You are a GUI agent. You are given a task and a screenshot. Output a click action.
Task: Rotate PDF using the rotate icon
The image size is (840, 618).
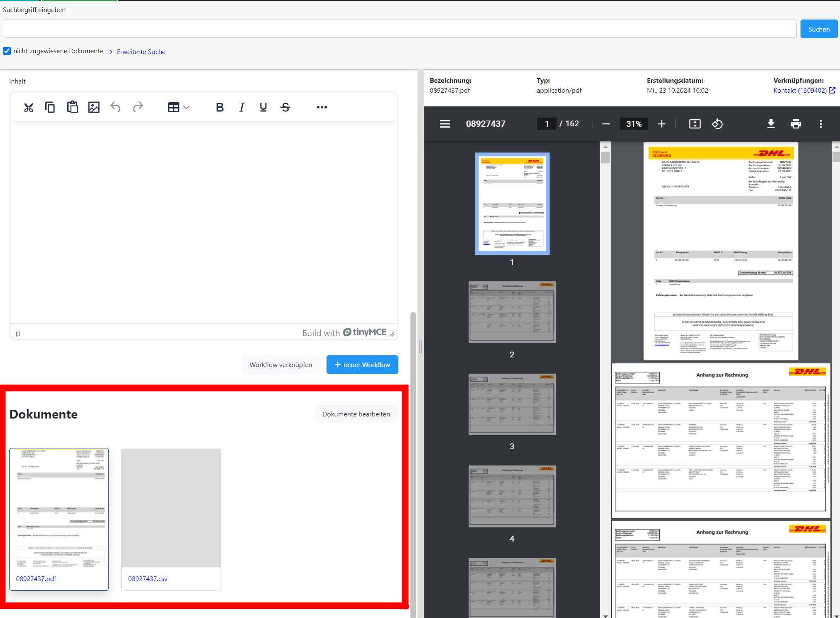tap(717, 124)
